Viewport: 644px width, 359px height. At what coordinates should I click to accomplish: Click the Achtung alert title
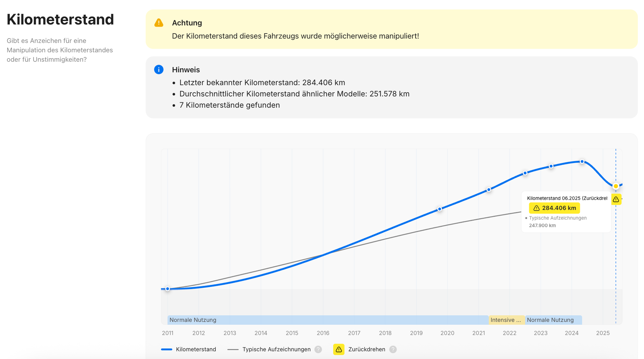(187, 23)
